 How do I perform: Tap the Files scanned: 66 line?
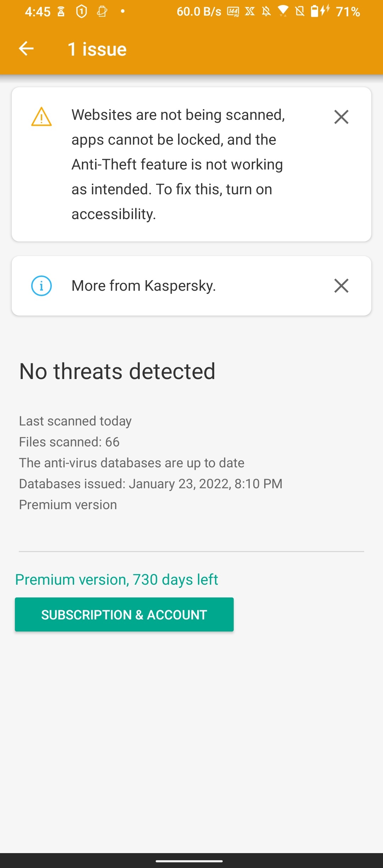pos(69,442)
